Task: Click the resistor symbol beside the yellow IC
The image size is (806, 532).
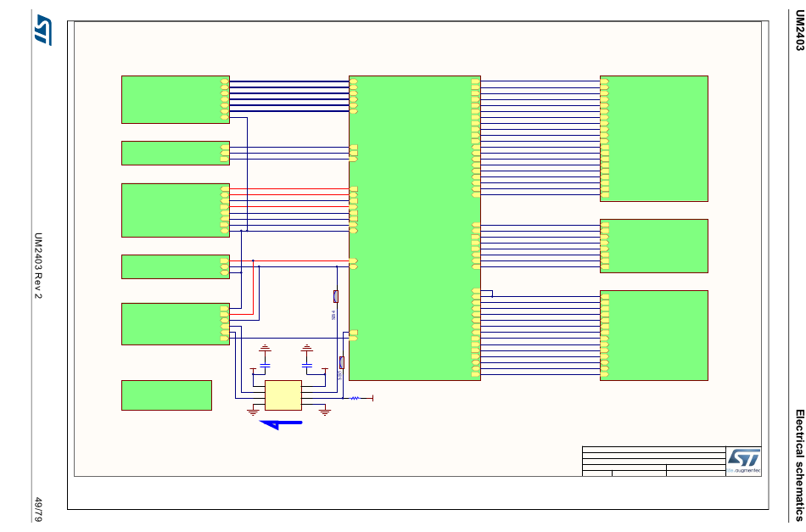Action: 355,398
